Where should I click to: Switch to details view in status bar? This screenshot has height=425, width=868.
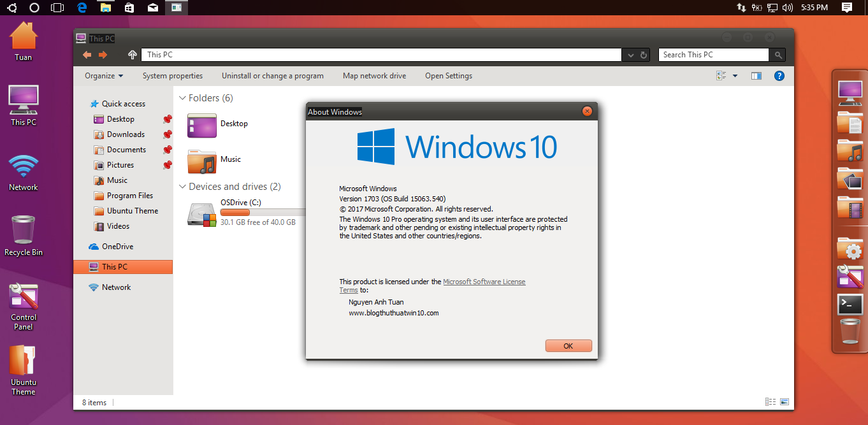point(770,402)
